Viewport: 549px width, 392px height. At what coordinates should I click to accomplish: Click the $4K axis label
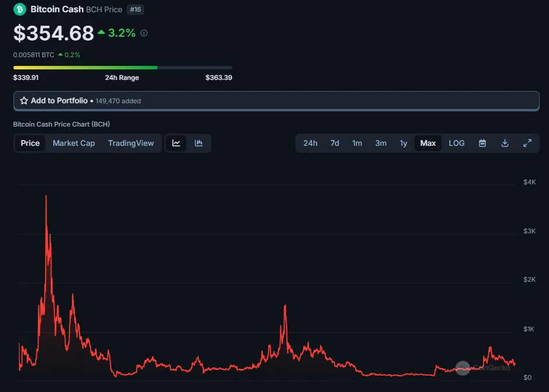click(529, 182)
